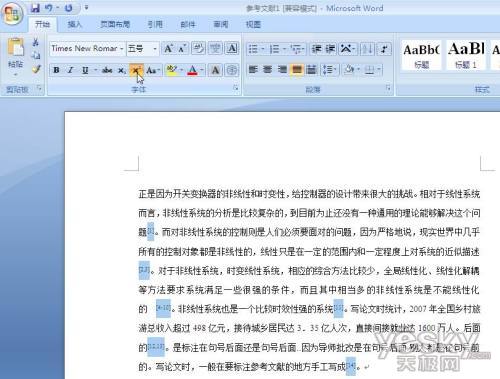Screen dimensions: 500x379
Task: Toggle Underline formatting
Action: (x=85, y=70)
